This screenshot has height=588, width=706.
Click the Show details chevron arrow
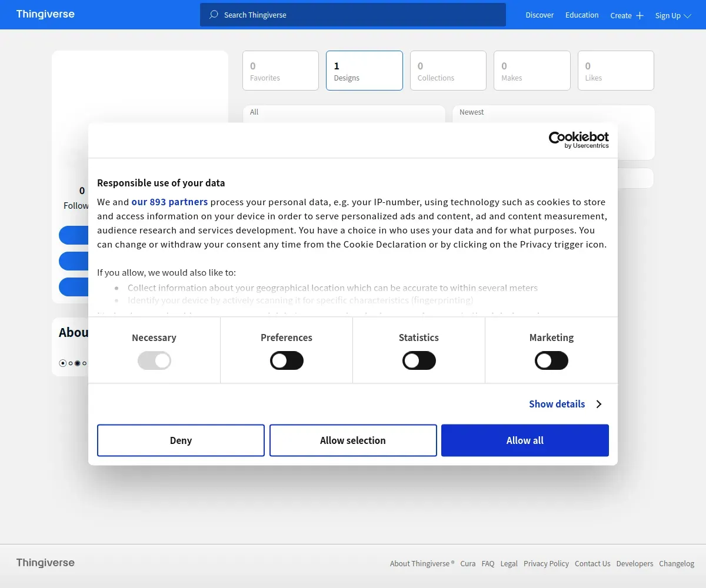tap(599, 404)
